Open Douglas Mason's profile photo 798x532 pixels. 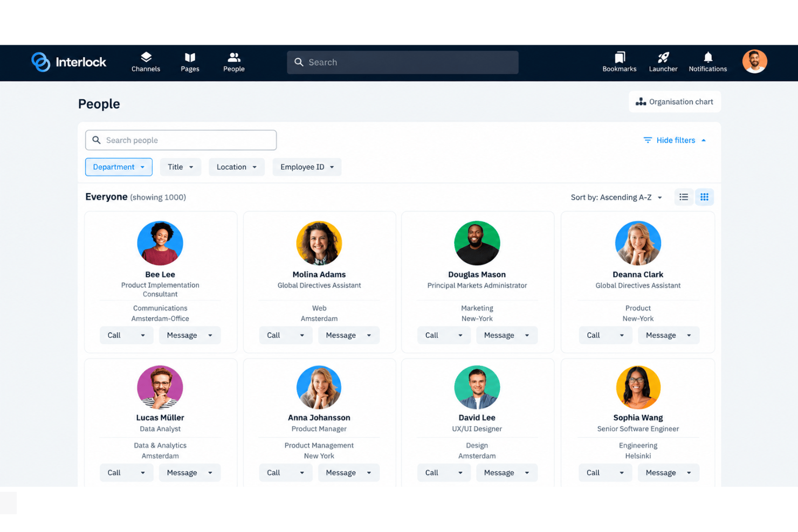click(477, 243)
